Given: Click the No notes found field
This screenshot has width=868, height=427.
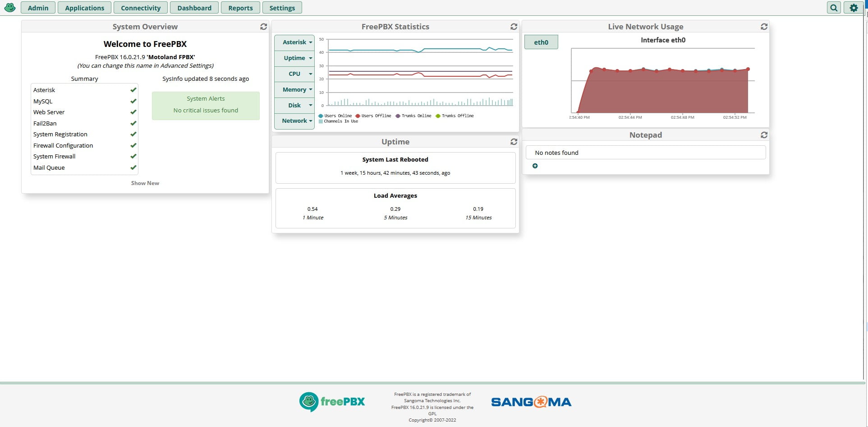Looking at the screenshot, I should click(646, 153).
